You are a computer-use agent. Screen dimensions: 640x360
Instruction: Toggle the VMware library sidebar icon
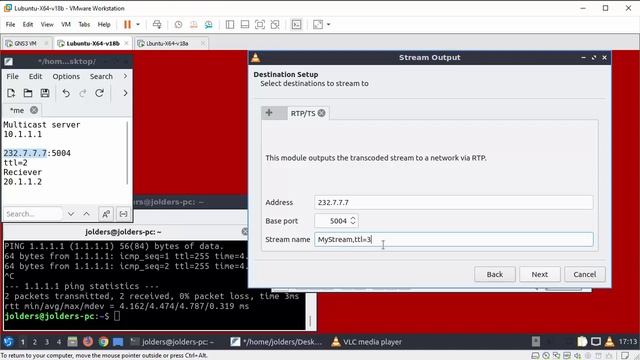point(230,24)
